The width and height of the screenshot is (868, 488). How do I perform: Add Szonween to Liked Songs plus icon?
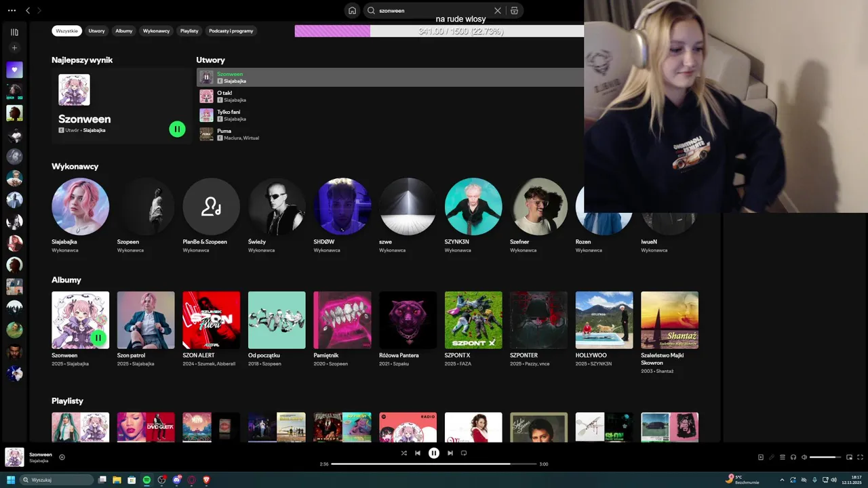point(62,457)
